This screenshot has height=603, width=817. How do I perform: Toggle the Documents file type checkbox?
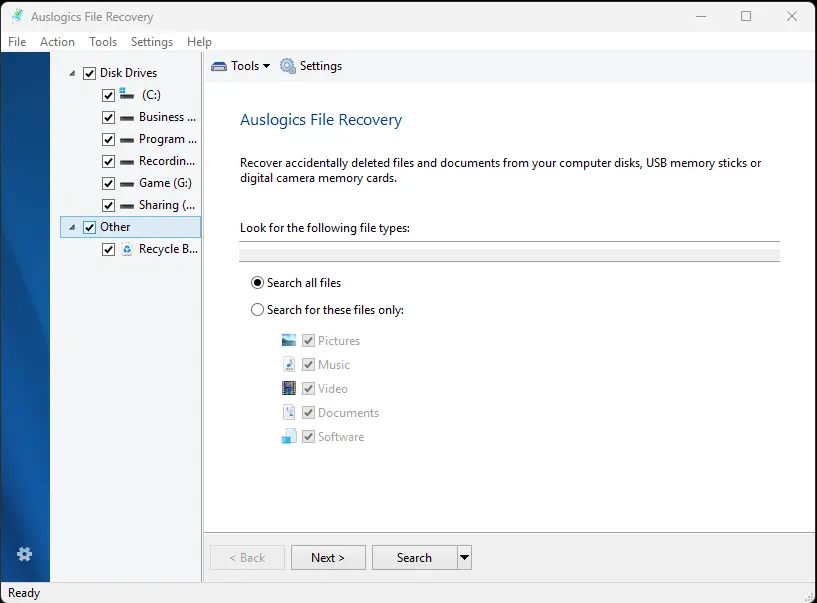coord(308,412)
